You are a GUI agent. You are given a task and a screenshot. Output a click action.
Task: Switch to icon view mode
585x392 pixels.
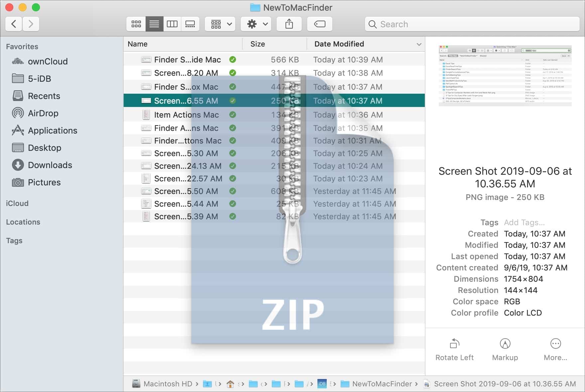pos(136,24)
